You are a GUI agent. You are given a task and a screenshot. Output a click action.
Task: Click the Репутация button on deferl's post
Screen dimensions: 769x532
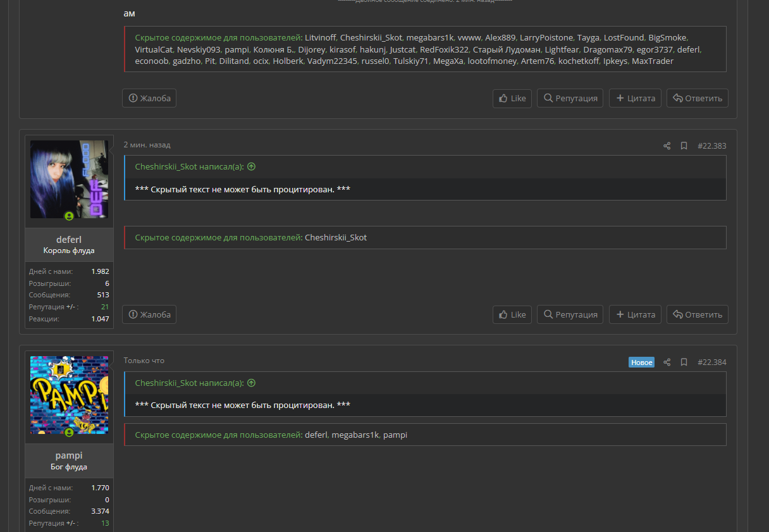(x=570, y=314)
